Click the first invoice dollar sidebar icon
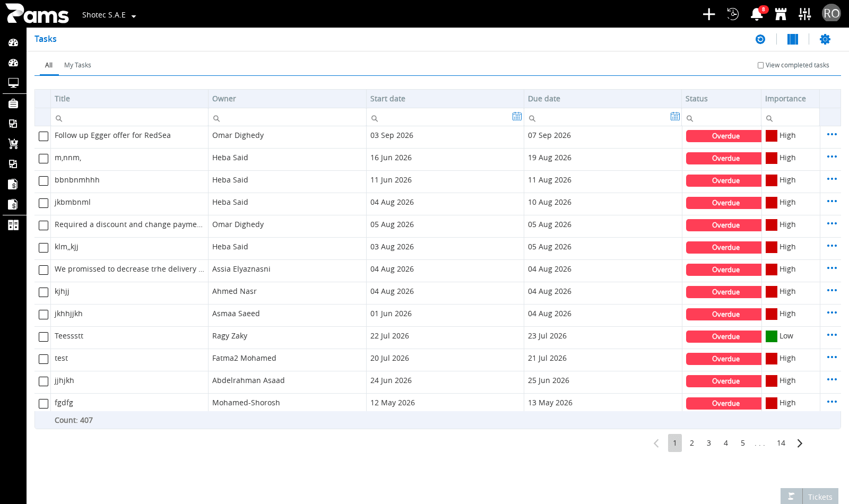Screen dimensions: 849x504 [x=13, y=184]
